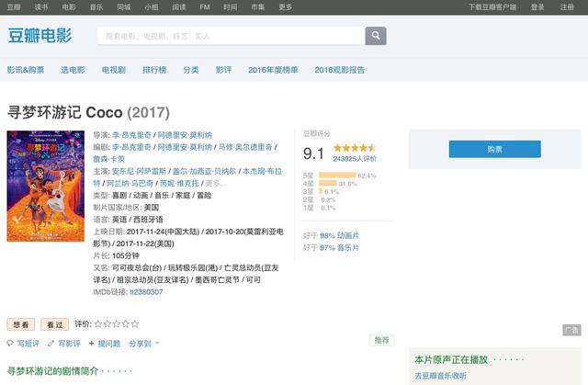Rate the movie three stars
588x385 pixels.
coord(117,323)
